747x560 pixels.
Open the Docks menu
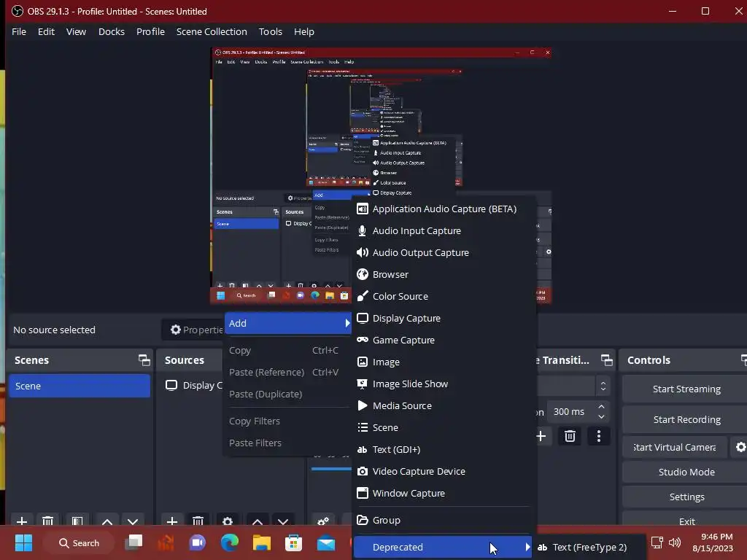point(112,32)
